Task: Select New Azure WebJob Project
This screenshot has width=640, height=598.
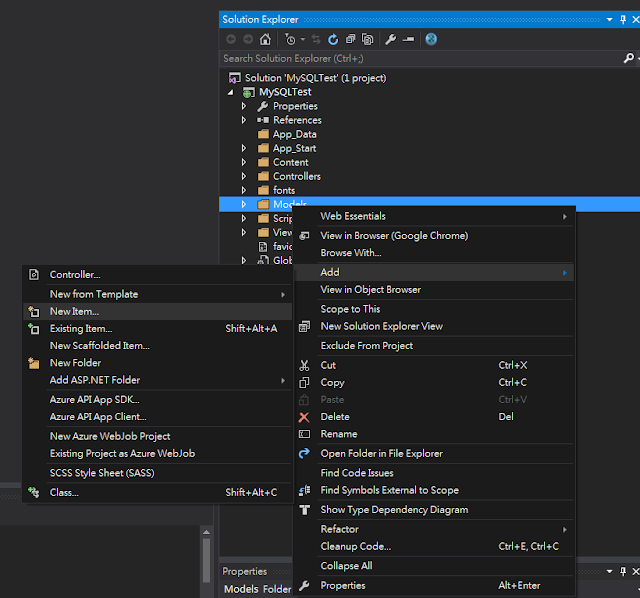Action: point(158,436)
